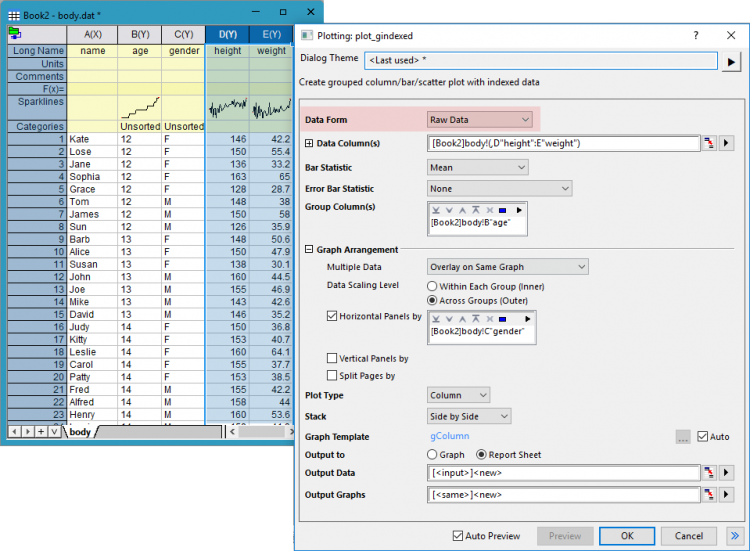
Task: Enable Vertical Panels by checkbox
Action: (332, 358)
